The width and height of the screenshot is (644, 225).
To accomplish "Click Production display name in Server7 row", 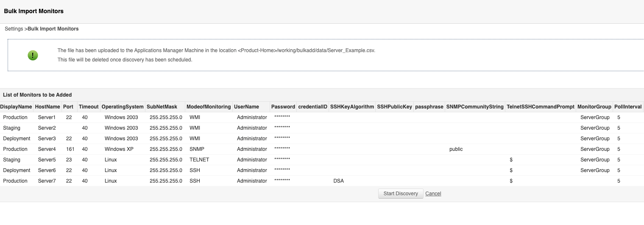I will 15,181.
